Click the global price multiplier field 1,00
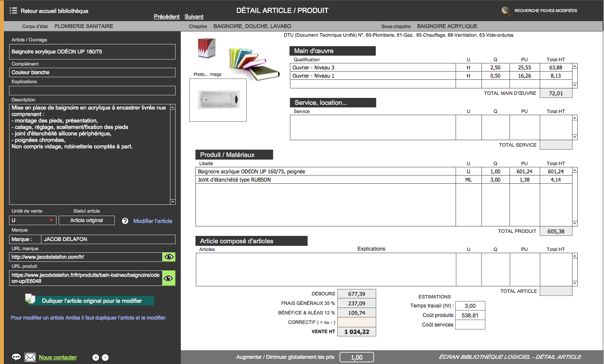 356,357
